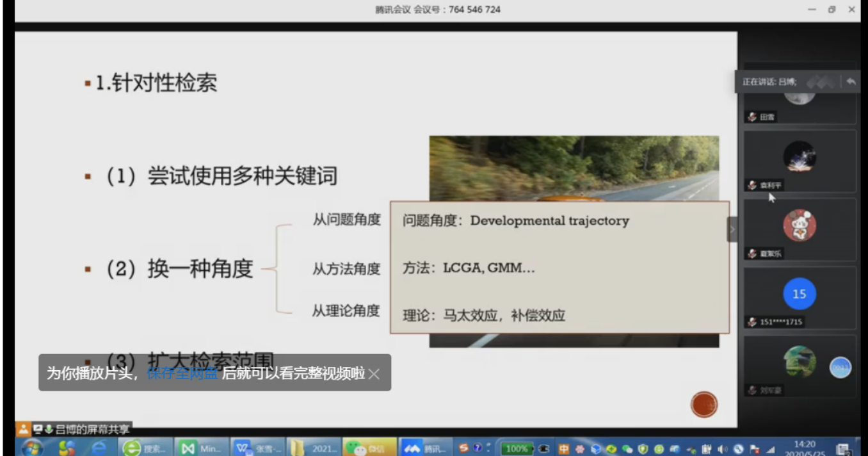This screenshot has height=456, width=868.
Task: Toggle the Chinese input method indicator
Action: 564,449
